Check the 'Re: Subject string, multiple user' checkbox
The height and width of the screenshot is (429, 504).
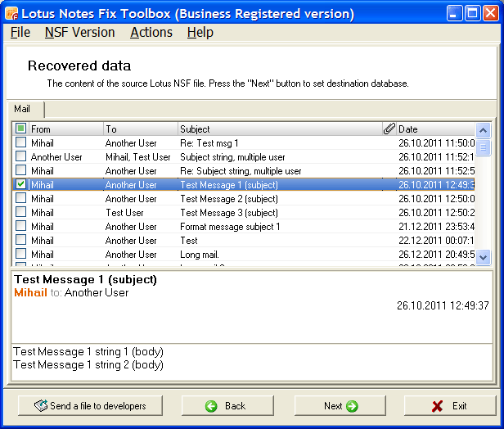click(x=21, y=170)
